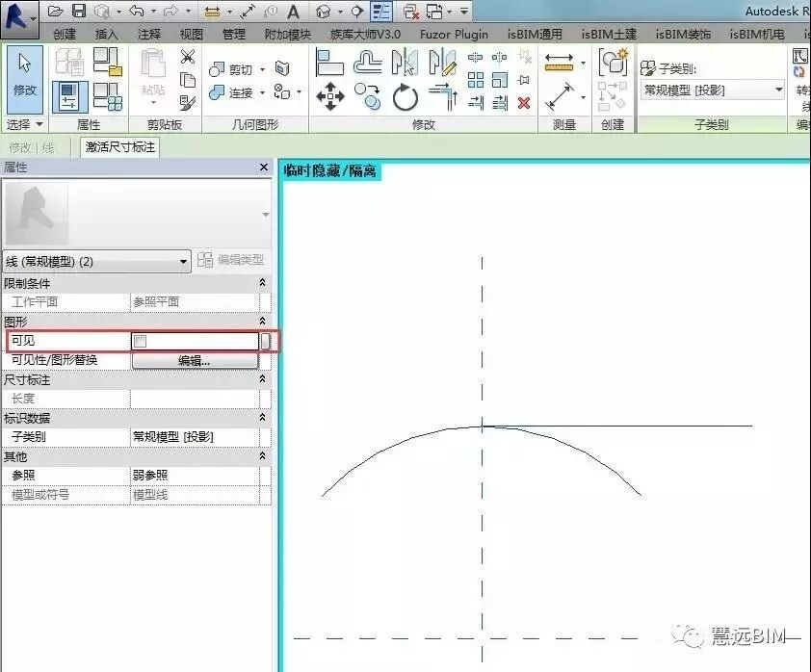
Task: Click the 子类别 value 常规模型 [投影] in properties
Action: (x=195, y=437)
